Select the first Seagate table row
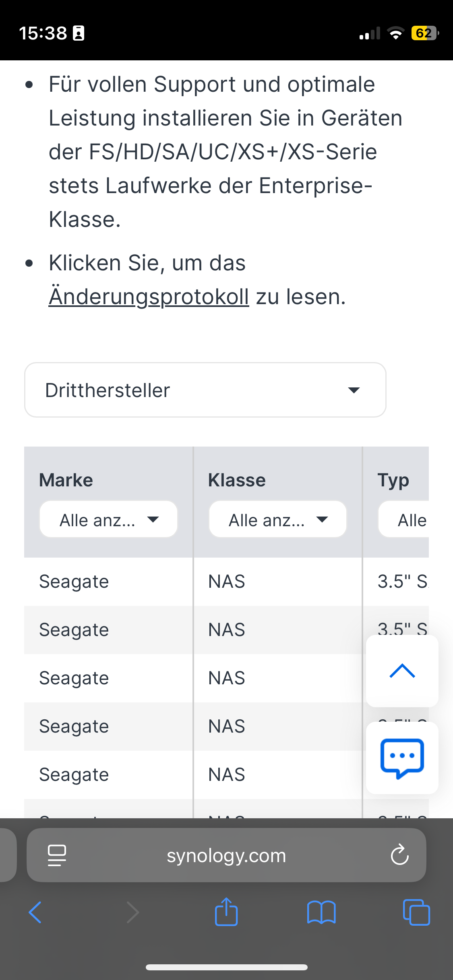Viewport: 453px width, 980px height. tap(74, 582)
